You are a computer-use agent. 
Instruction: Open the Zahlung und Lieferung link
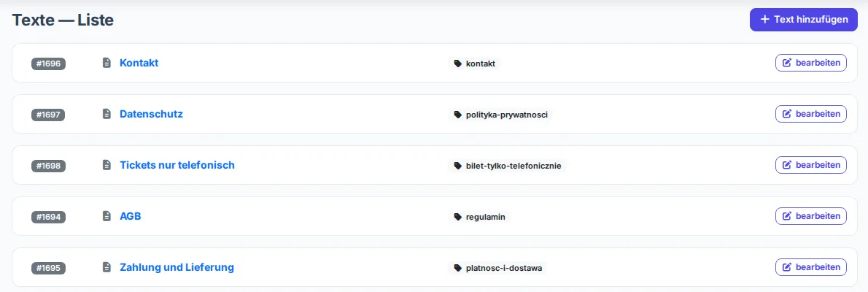coord(177,268)
